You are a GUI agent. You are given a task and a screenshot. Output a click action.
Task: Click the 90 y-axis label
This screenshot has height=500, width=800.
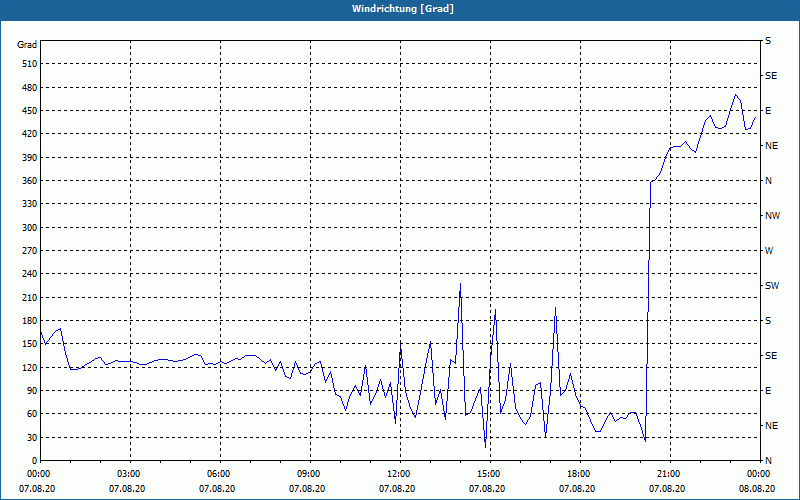point(32,390)
